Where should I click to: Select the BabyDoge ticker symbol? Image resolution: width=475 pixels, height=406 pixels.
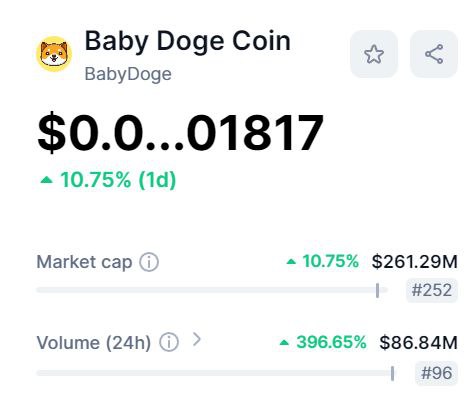(x=128, y=74)
